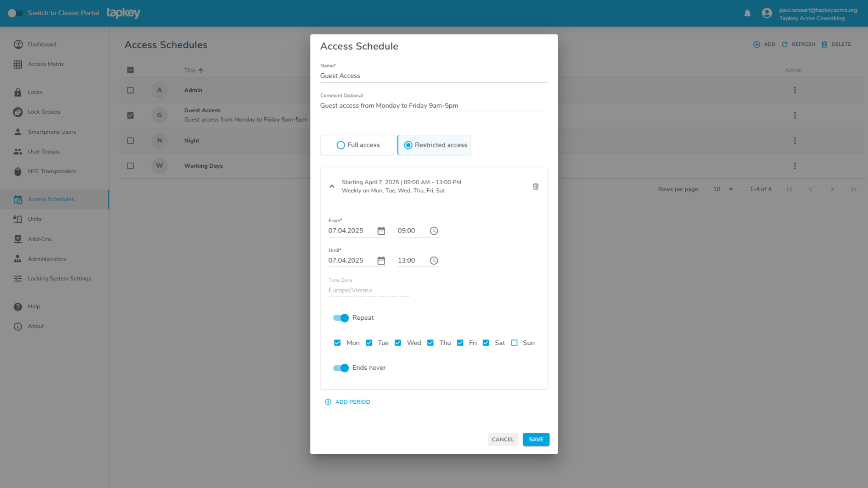Viewport: 868px width, 488px height.
Task: Click the Add-Ons sidebar icon
Action: pos(18,239)
